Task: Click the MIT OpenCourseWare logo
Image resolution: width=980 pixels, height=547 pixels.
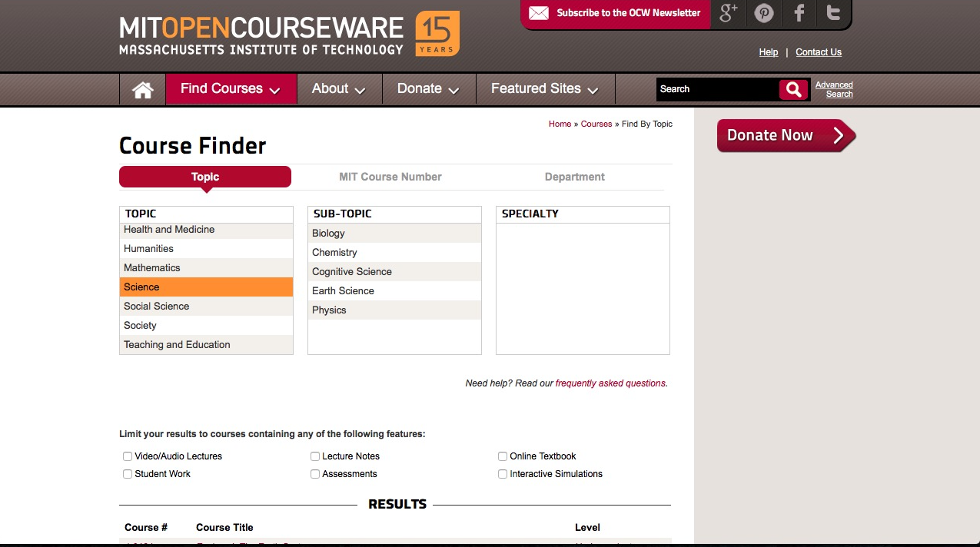Action: click(x=261, y=35)
